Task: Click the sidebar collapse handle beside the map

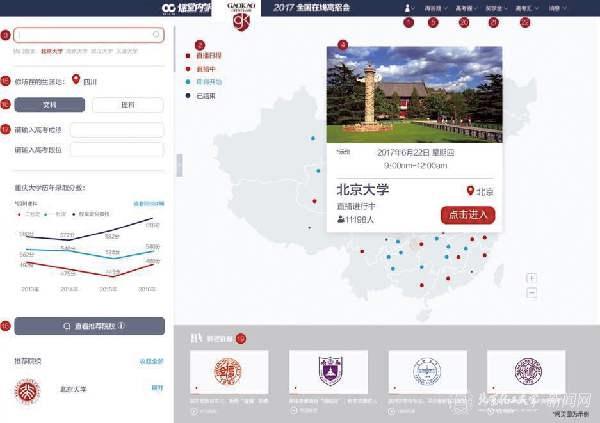Action: pyautogui.click(x=179, y=165)
